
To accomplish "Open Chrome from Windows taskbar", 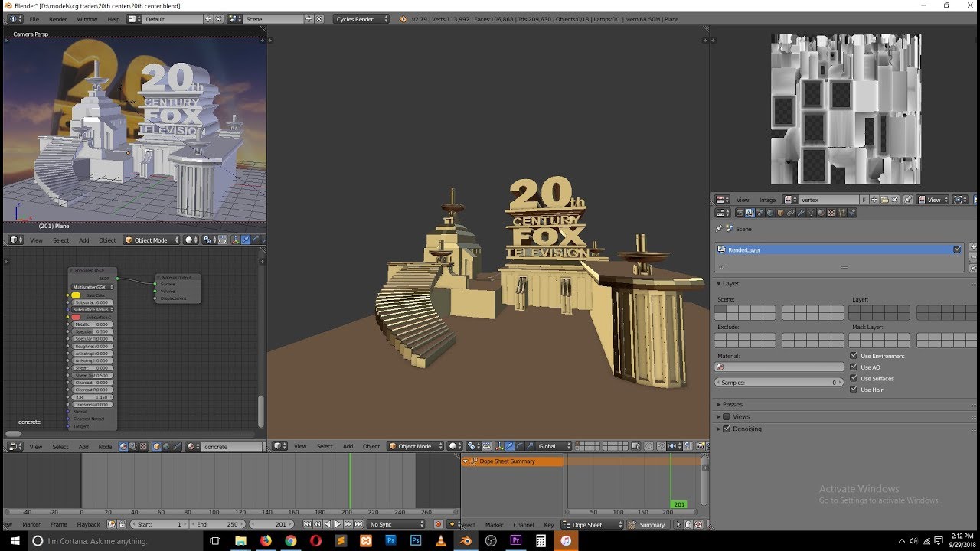I will click(x=291, y=540).
